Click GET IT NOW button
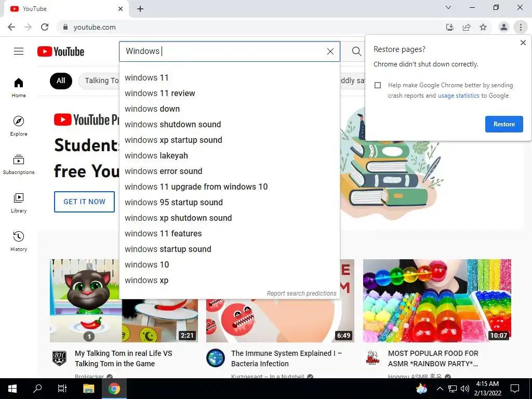Screen dimensions: 532x399 [x=85, y=202]
